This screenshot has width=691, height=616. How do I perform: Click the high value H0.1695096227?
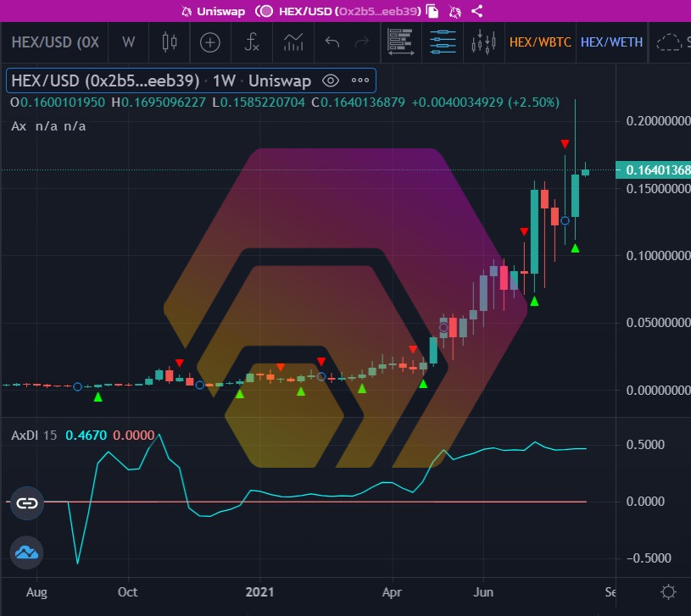tap(159, 103)
